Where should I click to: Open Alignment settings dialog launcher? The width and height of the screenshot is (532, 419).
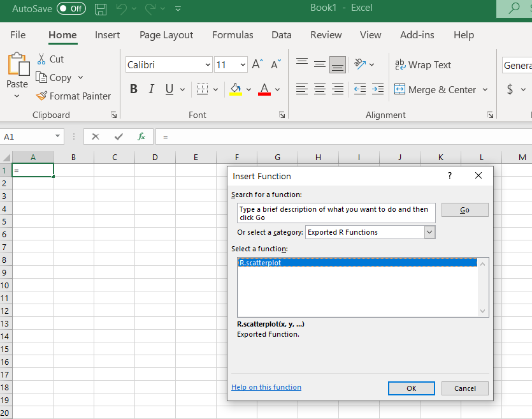[490, 115]
